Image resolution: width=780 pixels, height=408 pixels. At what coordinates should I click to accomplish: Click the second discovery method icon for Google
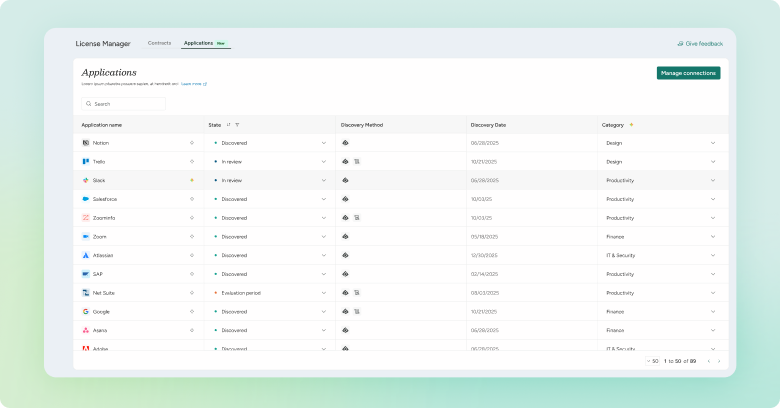point(357,311)
